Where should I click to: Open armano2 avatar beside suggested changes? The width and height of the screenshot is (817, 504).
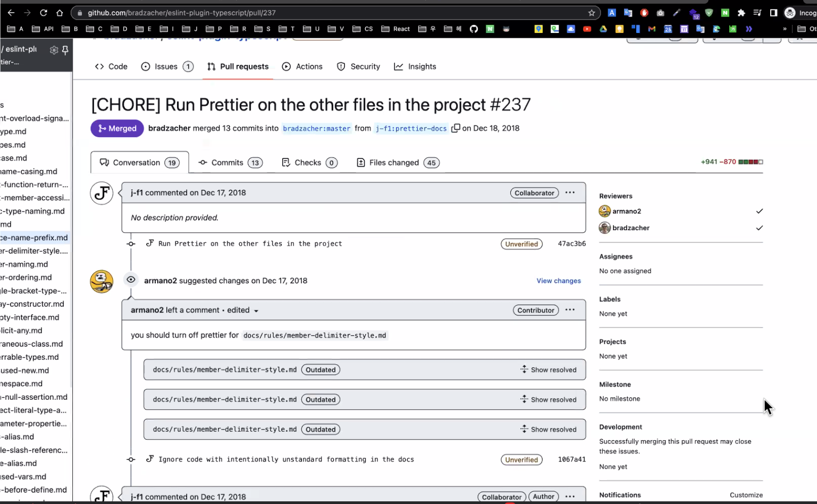point(102,281)
